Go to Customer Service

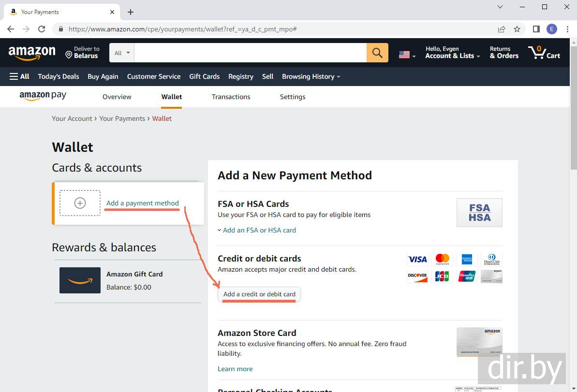point(154,76)
